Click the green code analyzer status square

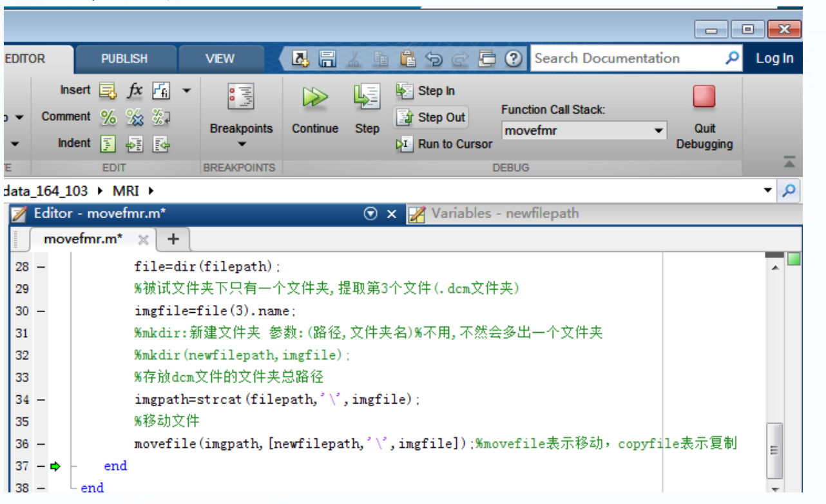click(x=794, y=259)
